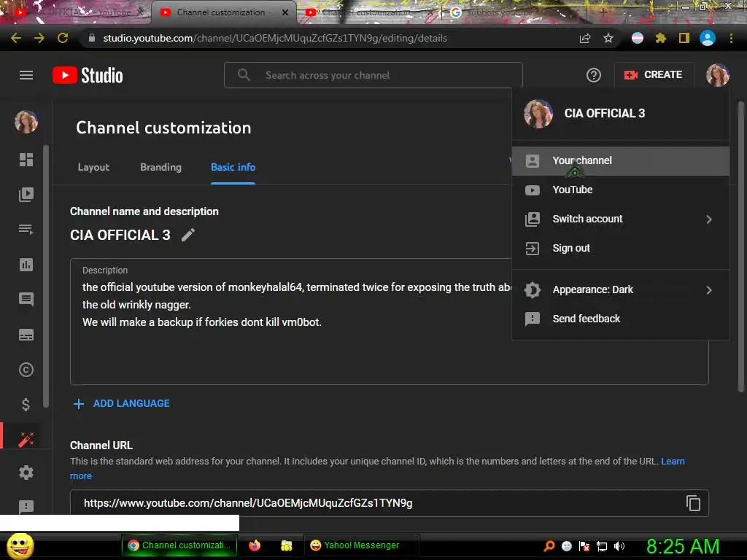Switch to the Layout tab
Image resolution: width=747 pixels, height=560 pixels.
pos(93,167)
